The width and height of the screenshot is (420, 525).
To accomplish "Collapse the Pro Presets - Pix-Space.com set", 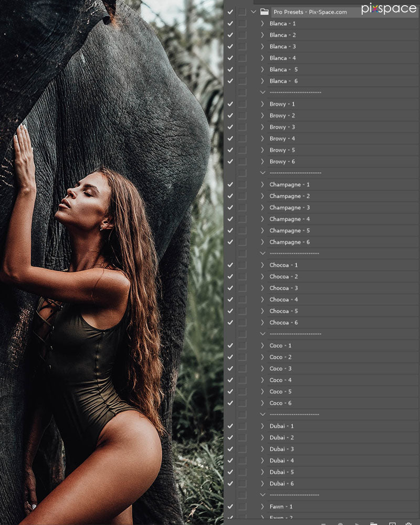I will (254, 12).
